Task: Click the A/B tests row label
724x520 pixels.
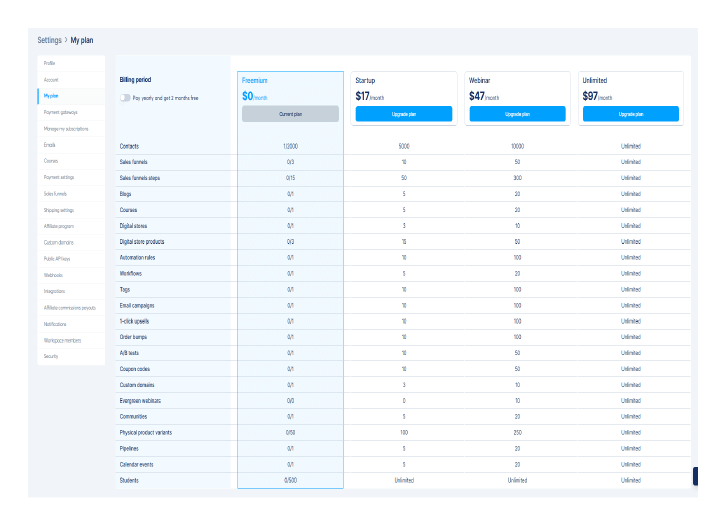Action: pos(129,353)
